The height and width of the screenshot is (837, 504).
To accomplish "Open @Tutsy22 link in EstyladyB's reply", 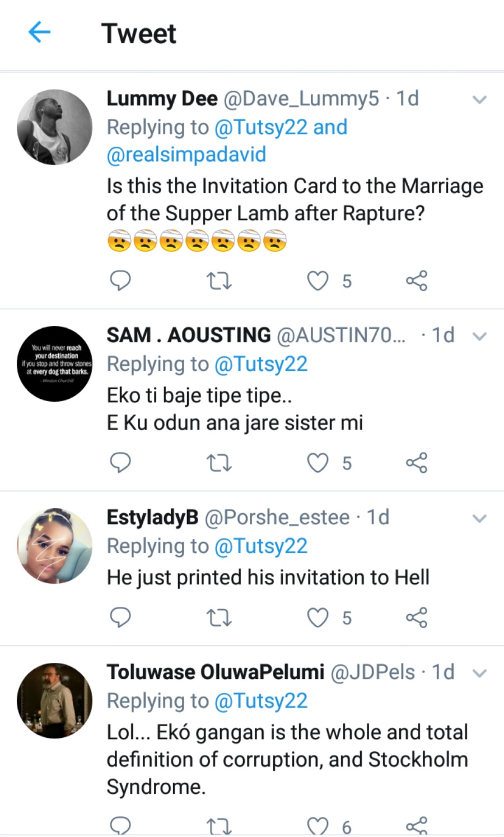I will (x=261, y=546).
